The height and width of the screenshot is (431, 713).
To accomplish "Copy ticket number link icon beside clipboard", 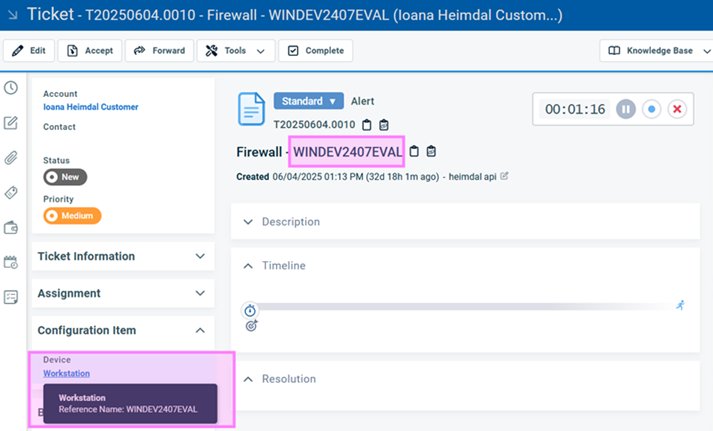I will coord(384,125).
